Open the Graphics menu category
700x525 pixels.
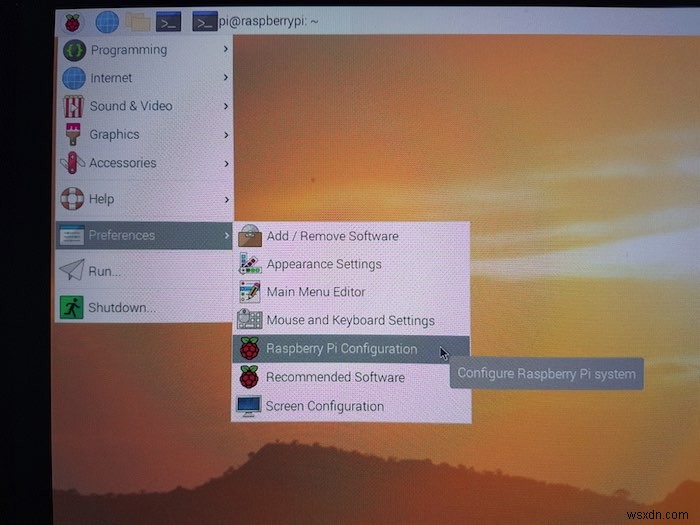146,134
